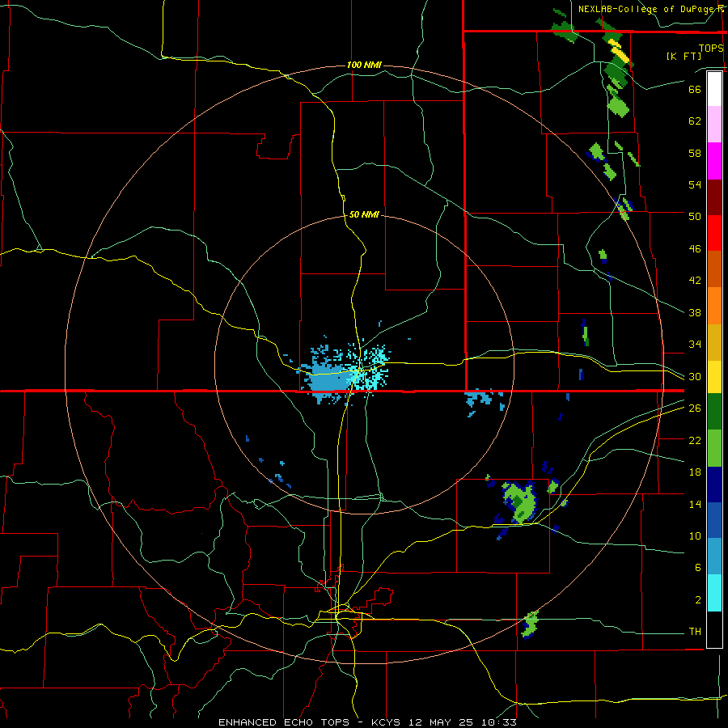
Task: Select the "46" legend value
Action: pyautogui.click(x=695, y=249)
